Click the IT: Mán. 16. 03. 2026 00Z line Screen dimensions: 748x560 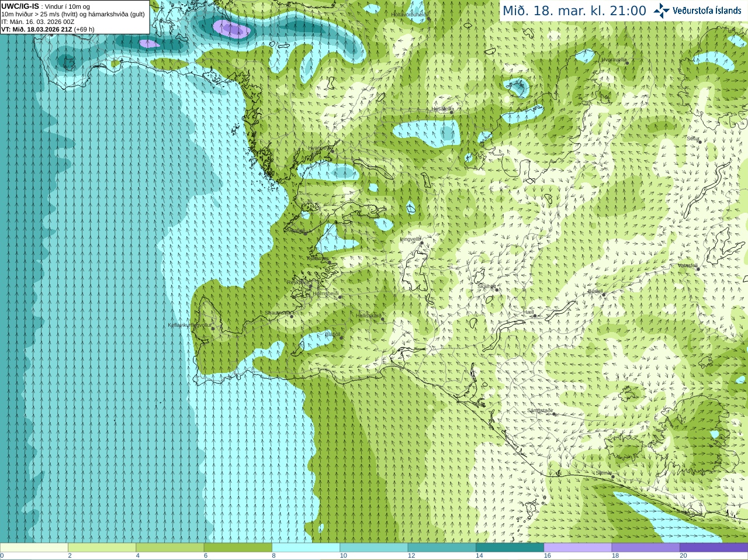[38, 22]
